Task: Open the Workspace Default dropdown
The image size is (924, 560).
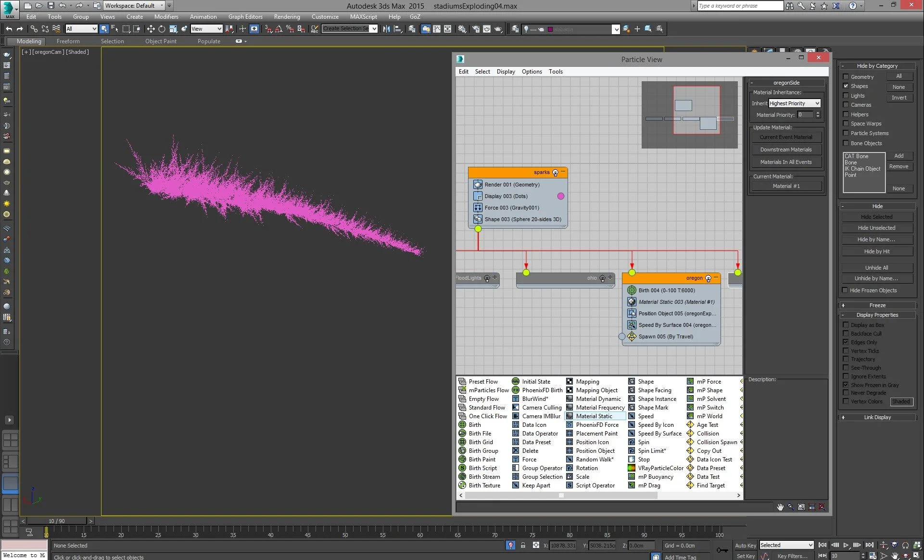Action: pyautogui.click(x=134, y=6)
